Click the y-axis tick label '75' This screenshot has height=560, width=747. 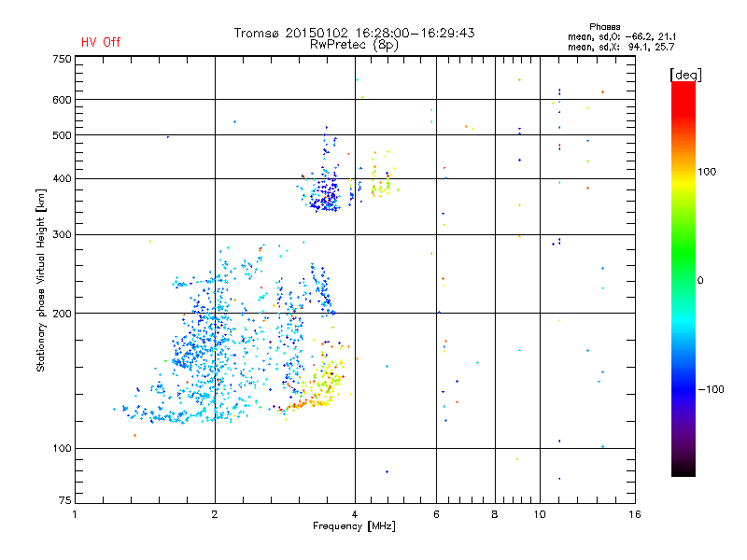(x=65, y=500)
